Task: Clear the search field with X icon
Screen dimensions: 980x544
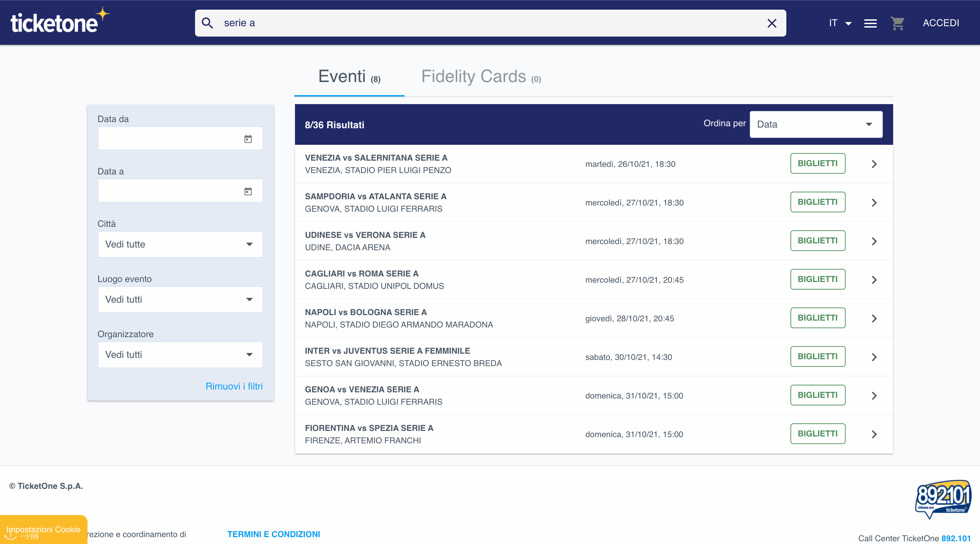Action: (772, 23)
